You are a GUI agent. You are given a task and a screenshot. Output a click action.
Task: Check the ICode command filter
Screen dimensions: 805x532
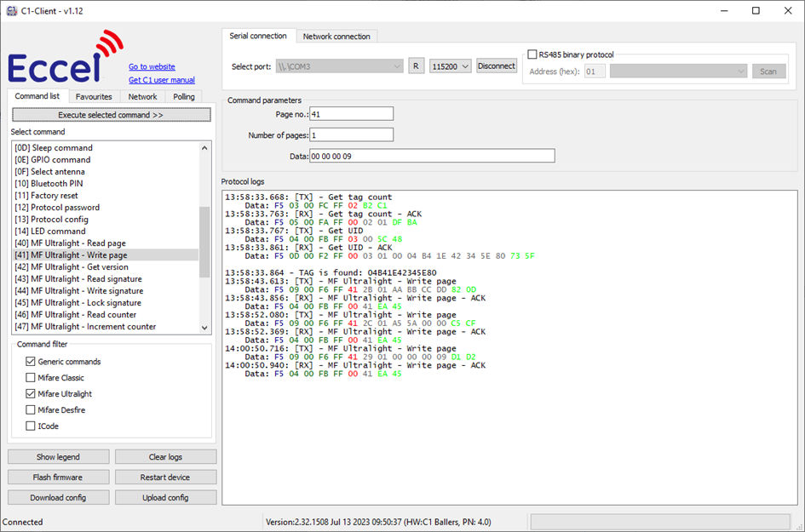pos(31,426)
